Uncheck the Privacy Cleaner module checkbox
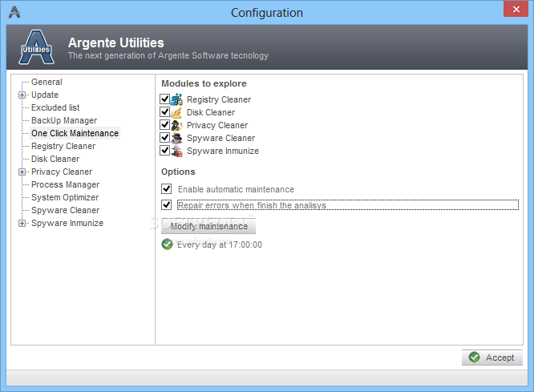The width and height of the screenshot is (534, 392). click(165, 124)
